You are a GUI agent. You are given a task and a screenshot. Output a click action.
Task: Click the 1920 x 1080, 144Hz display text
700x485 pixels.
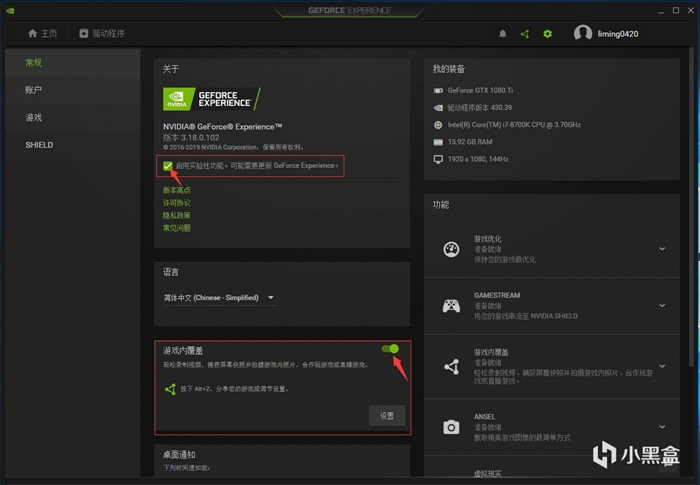coord(478,159)
